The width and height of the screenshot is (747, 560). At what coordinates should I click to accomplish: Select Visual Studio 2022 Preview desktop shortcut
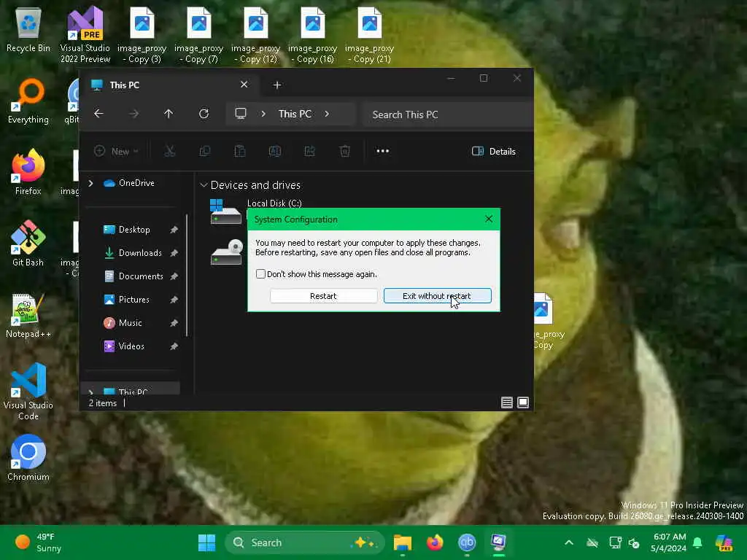pos(85,35)
